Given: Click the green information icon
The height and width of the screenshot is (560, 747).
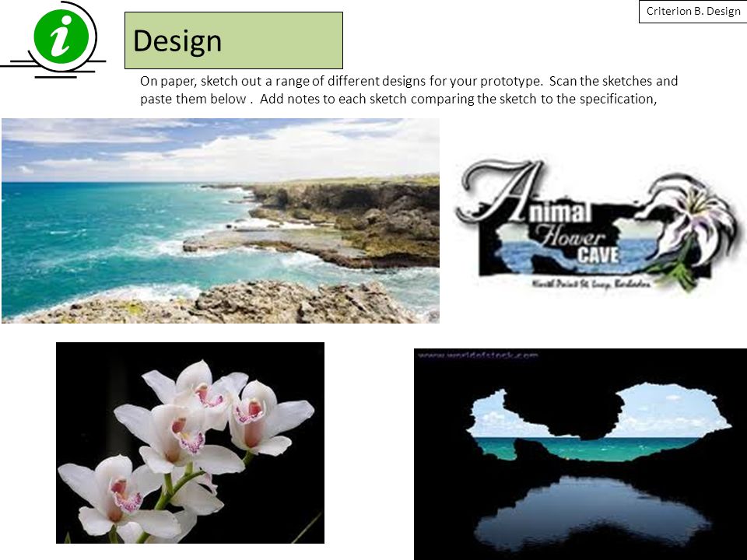Looking at the screenshot, I should [61, 38].
